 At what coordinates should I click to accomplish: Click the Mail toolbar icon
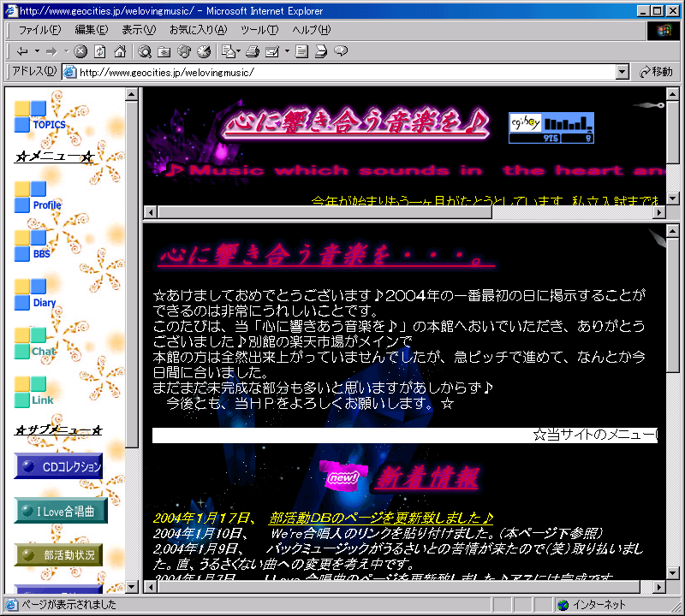click(229, 51)
